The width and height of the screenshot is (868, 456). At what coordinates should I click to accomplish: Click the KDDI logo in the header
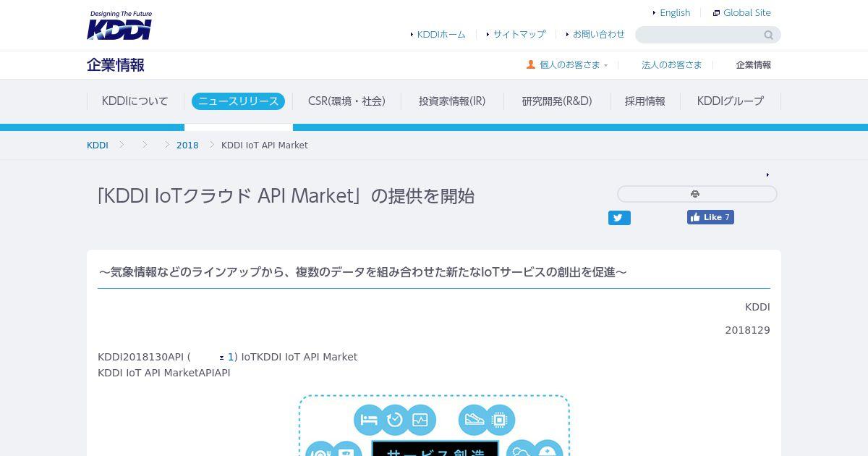[119, 25]
